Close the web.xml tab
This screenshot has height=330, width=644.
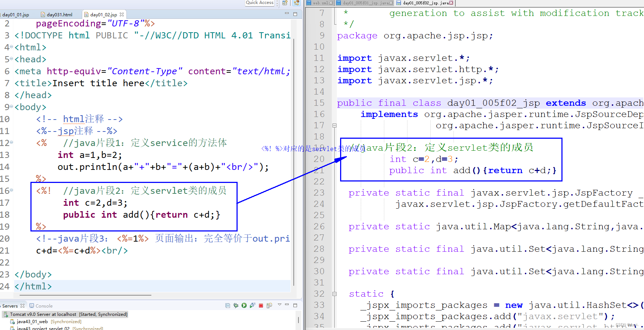pyautogui.click(x=331, y=3)
